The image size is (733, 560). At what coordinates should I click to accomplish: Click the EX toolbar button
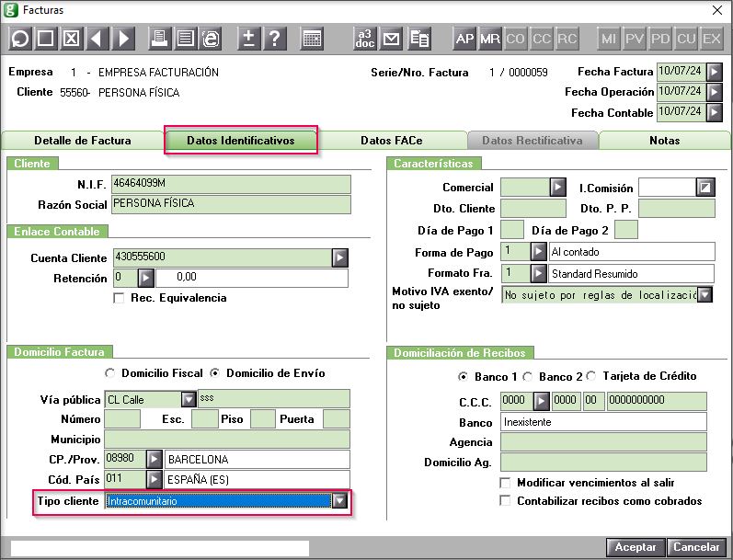712,39
